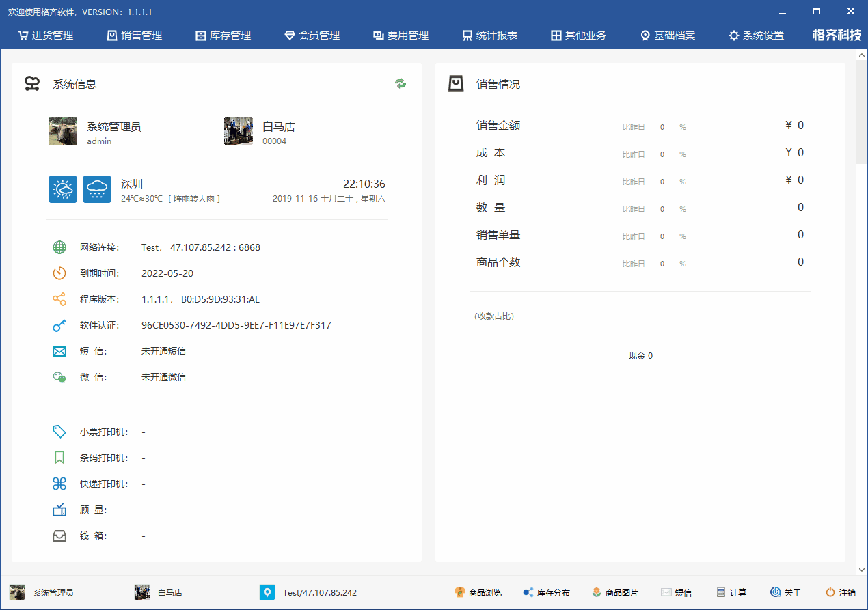Open the 计算 calculator tool
The image size is (868, 610).
click(721, 592)
